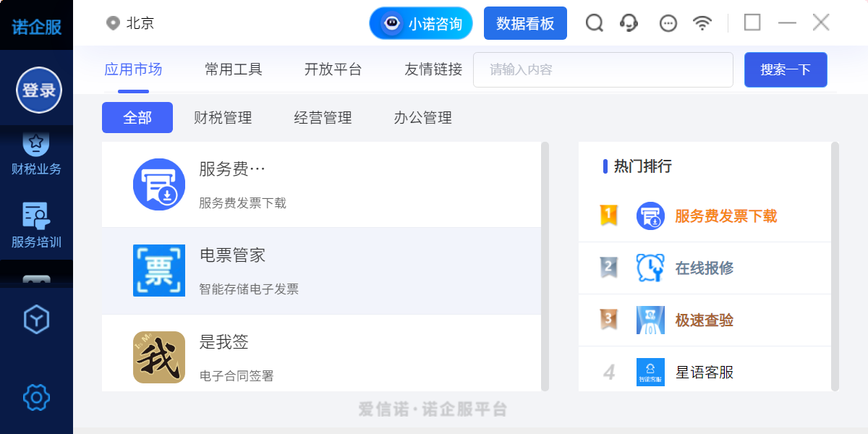Open the 服务费发票下载 app icon
868x434 pixels.
tap(159, 184)
